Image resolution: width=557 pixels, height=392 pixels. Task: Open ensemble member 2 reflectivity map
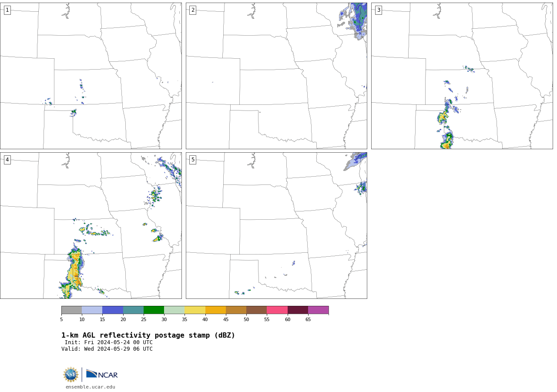276,76
